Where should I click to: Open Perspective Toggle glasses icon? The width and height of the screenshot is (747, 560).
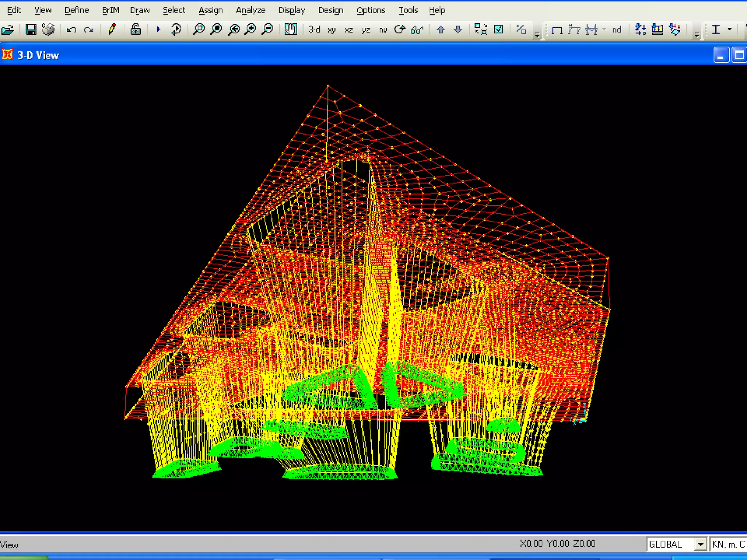tap(417, 30)
